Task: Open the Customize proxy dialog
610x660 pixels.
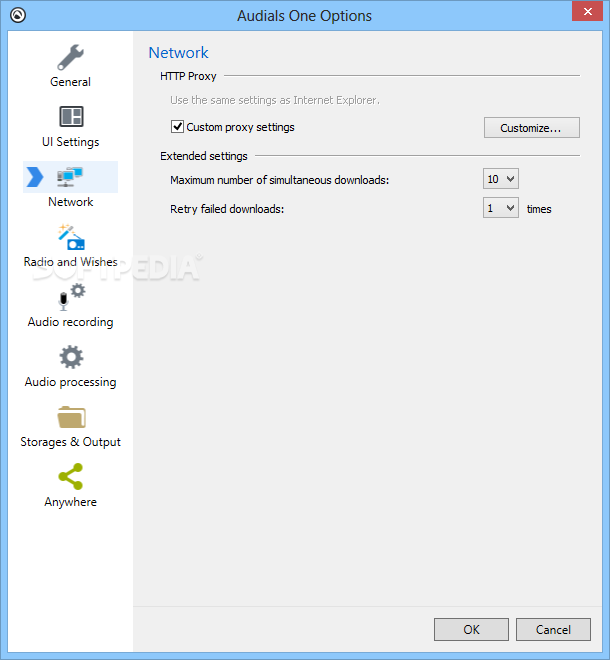Action: (531, 128)
